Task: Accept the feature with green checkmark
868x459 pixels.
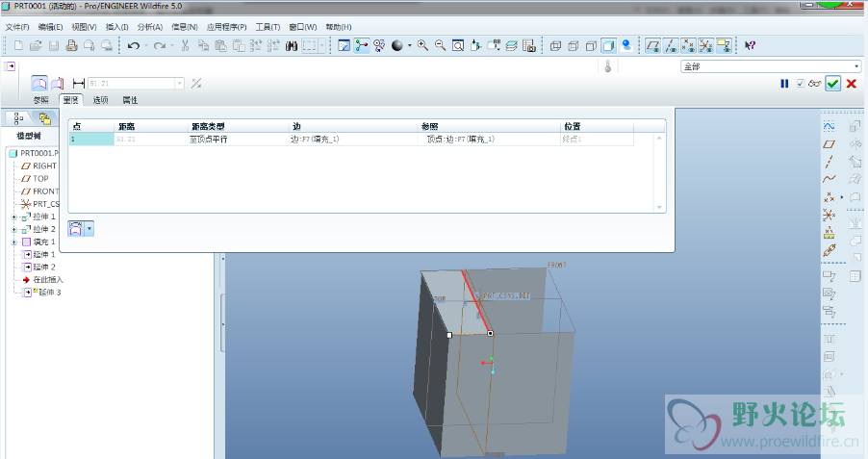Action: point(832,84)
